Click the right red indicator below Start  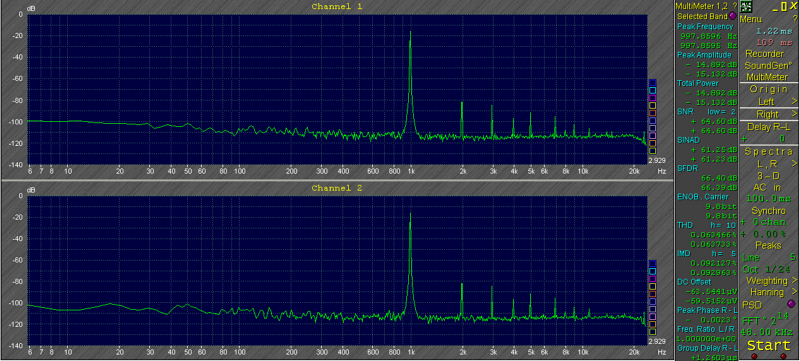pos(783,356)
